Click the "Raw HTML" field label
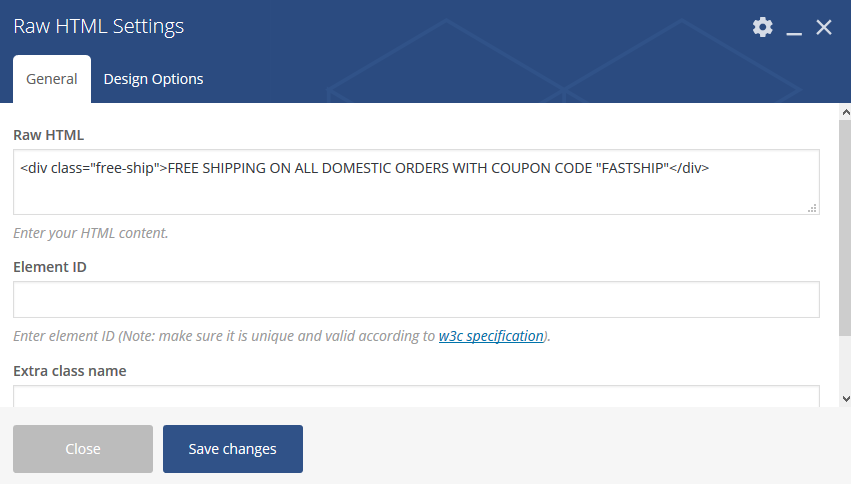 coord(48,135)
